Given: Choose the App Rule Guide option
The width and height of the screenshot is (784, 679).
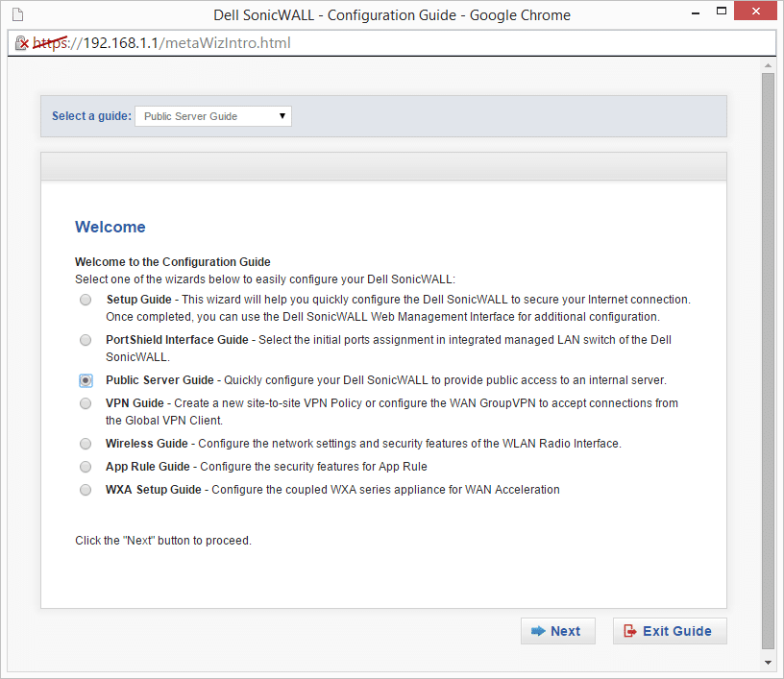Looking at the screenshot, I should click(x=86, y=467).
